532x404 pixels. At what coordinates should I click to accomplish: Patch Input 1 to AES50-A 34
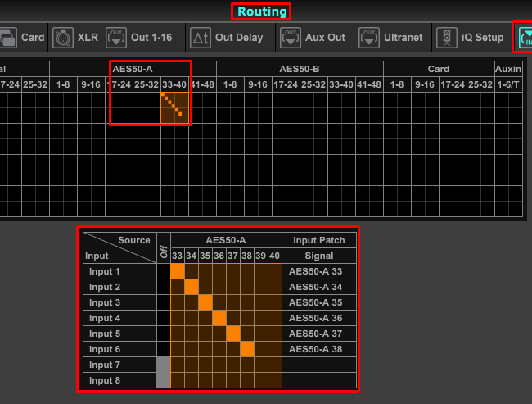coord(192,271)
